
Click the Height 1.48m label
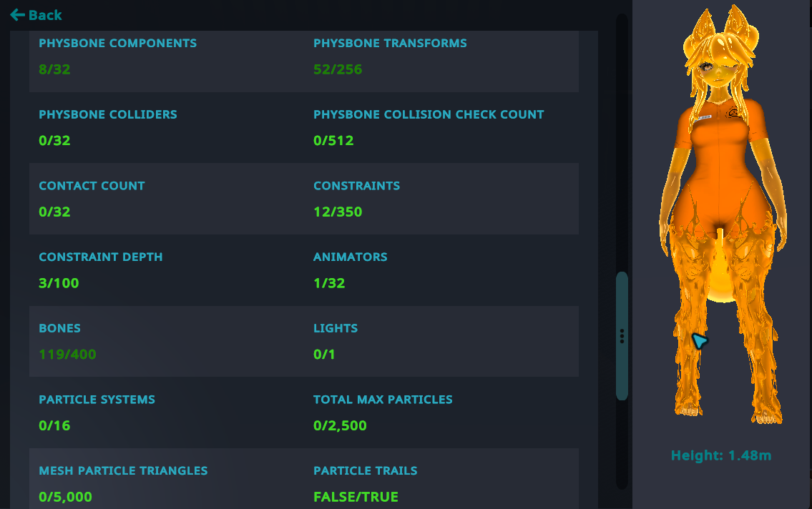(x=721, y=455)
